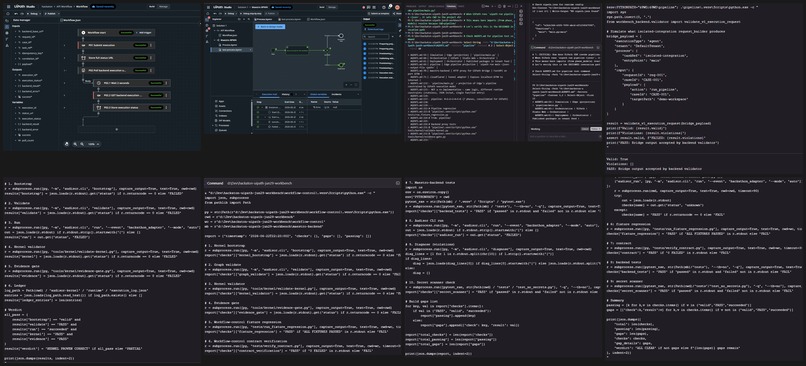806x366 pixels.
Task: Collapse the Poll backend execution step chevron
Action: click(64, 70)
